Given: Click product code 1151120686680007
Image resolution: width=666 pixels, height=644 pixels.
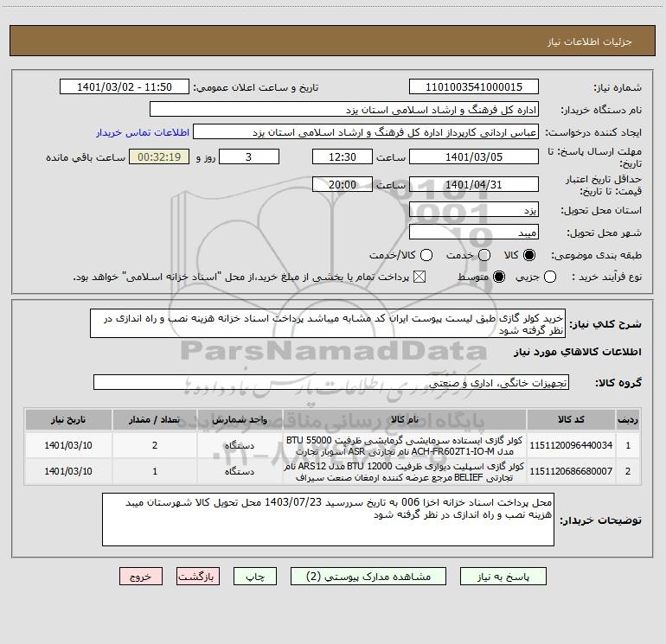Looking at the screenshot, I should click(571, 471).
